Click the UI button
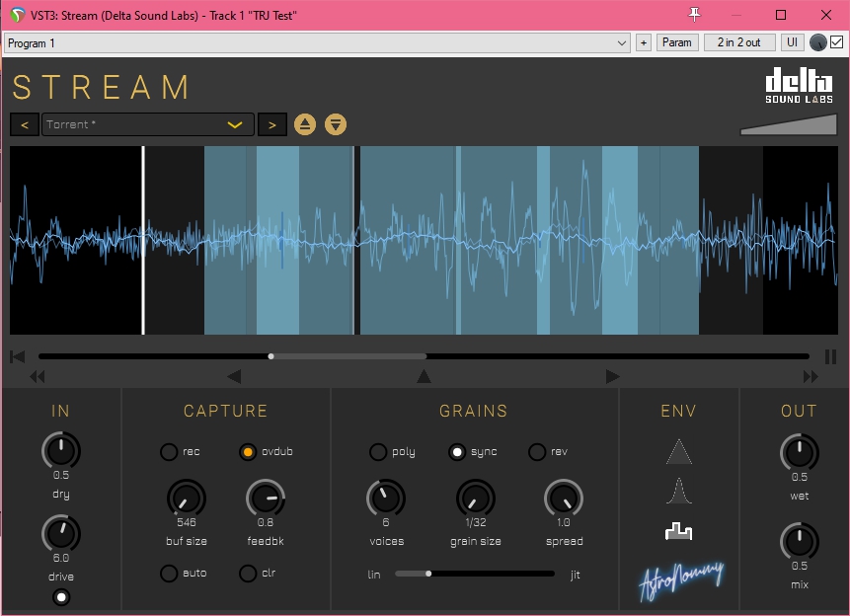The height and width of the screenshot is (616, 850). [x=792, y=42]
